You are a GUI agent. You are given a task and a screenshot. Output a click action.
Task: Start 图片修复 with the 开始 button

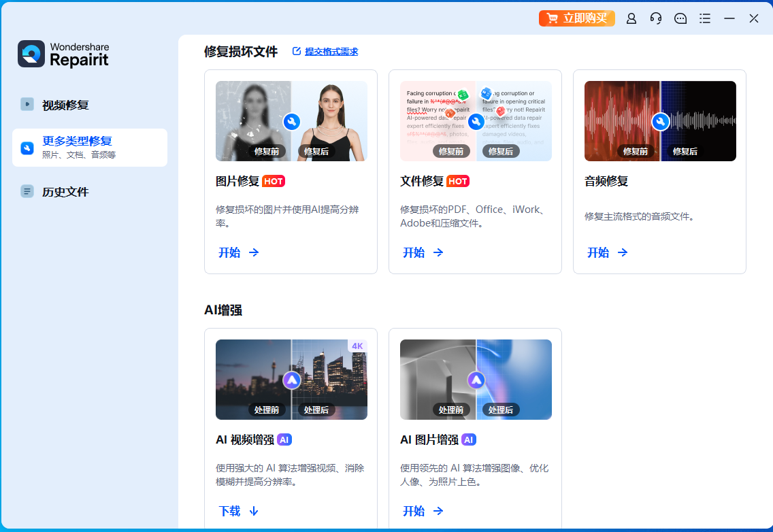point(238,252)
